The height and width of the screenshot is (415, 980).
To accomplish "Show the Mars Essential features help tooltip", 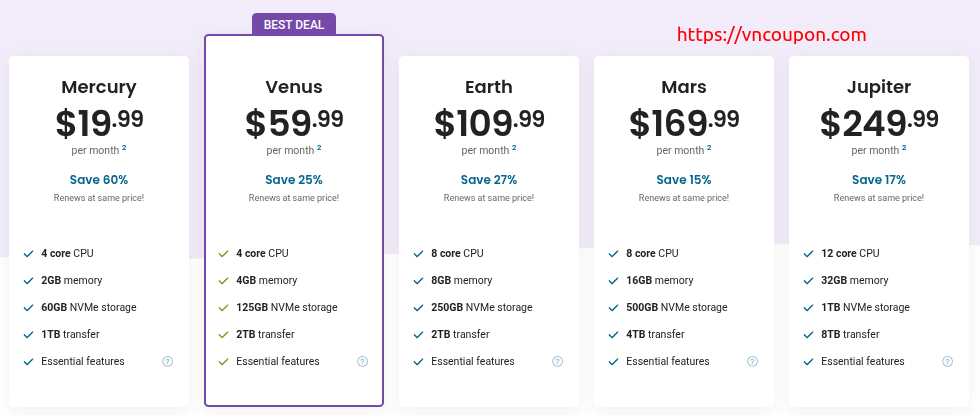I will point(752,361).
